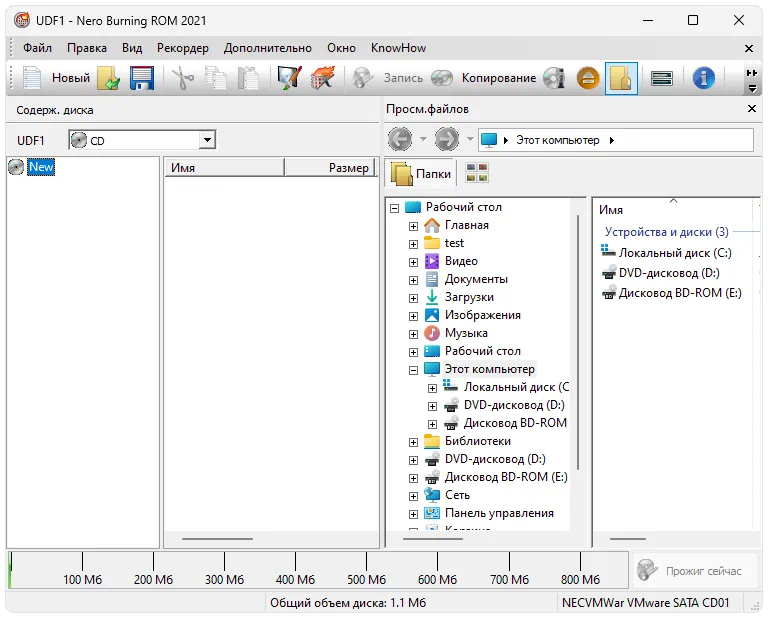Select Музыка in folder tree
This screenshot has width=768, height=618.
tap(466, 333)
